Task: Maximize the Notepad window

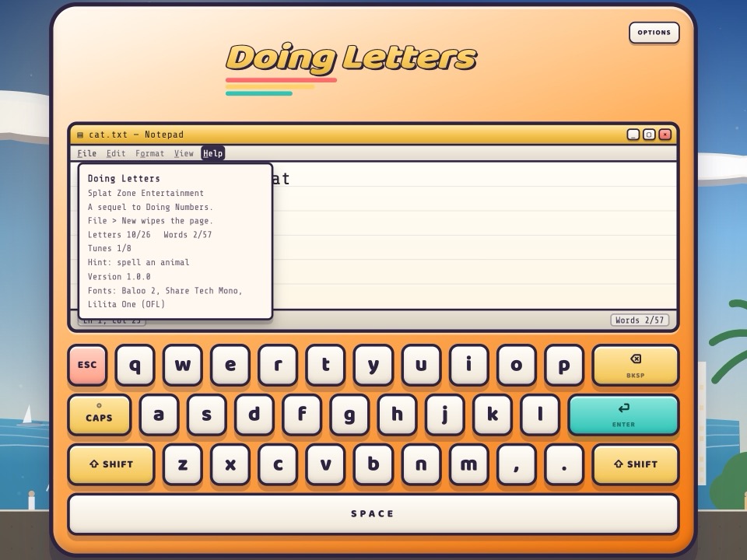Action: click(x=649, y=135)
